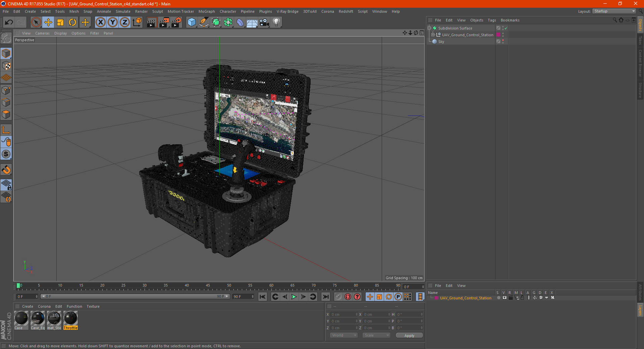644x349 pixels.
Task: Render the active view
Action: click(x=152, y=22)
